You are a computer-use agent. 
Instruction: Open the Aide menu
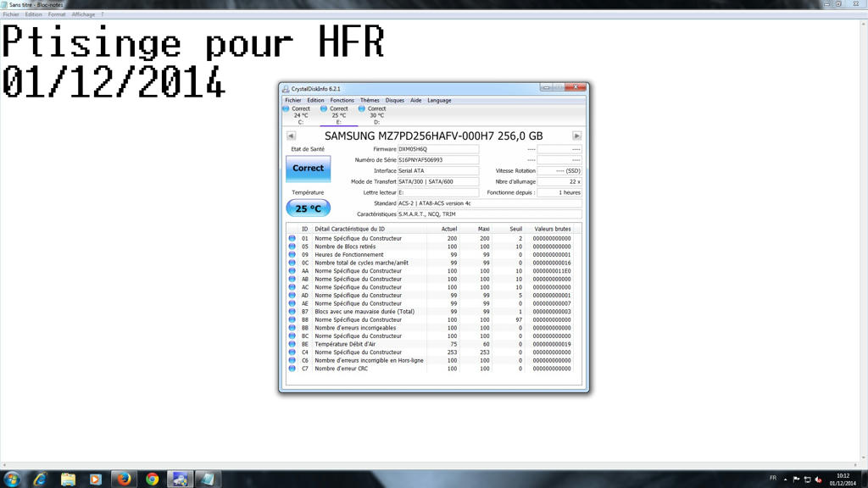415,100
